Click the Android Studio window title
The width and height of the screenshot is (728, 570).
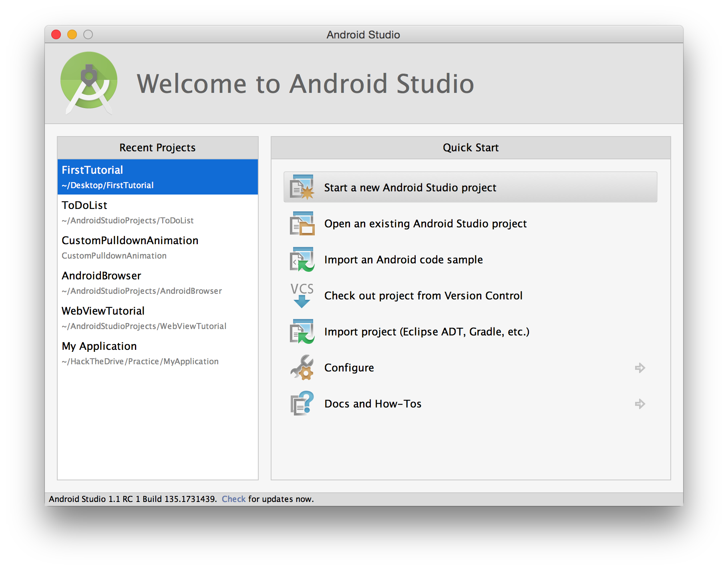point(363,35)
